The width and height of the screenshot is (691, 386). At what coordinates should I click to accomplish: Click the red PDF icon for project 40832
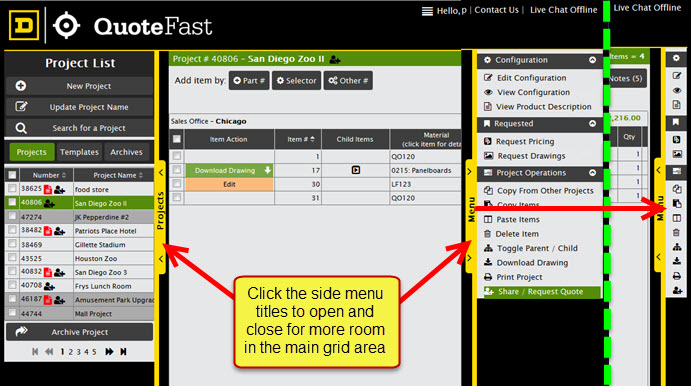point(48,272)
